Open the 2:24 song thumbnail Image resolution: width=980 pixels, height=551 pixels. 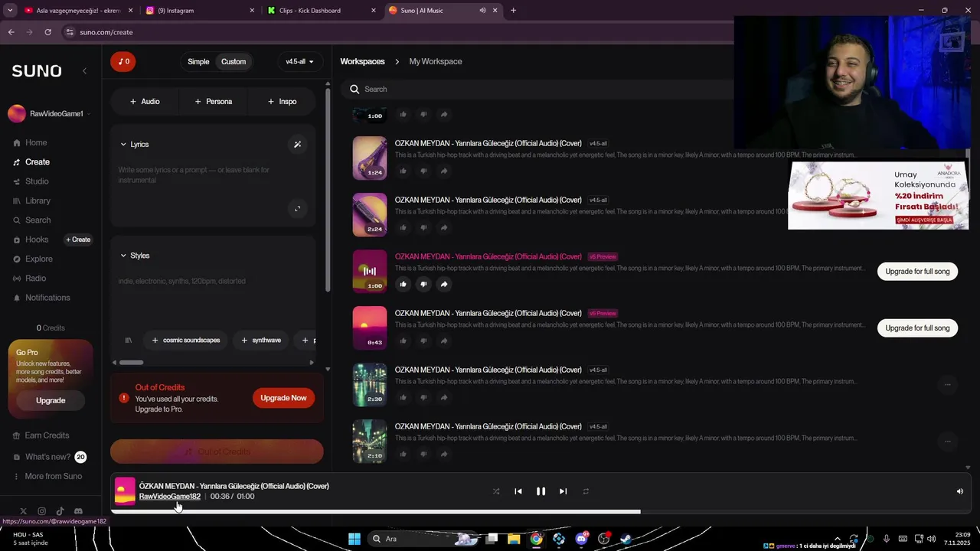(x=370, y=214)
